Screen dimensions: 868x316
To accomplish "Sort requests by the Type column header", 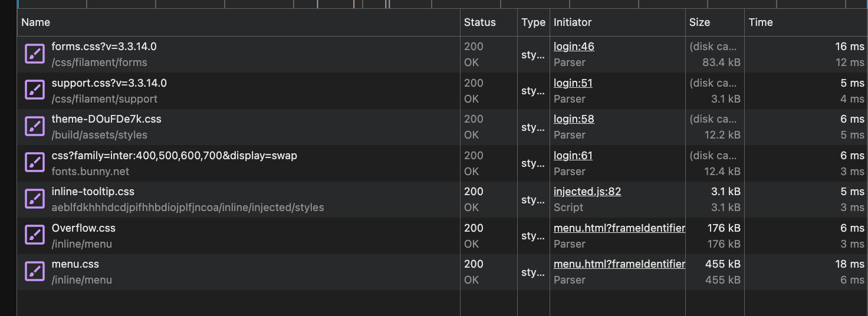I will pos(533,22).
